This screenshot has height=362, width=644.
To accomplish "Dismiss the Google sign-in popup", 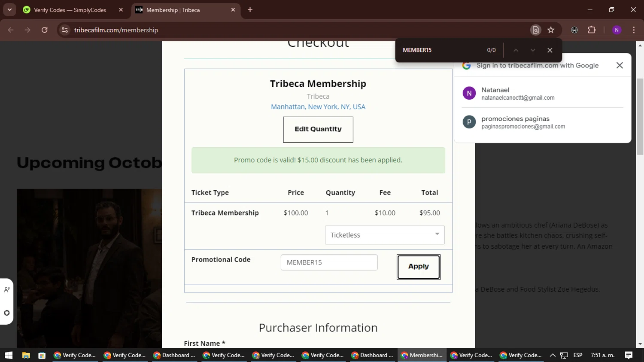I will [620, 65].
